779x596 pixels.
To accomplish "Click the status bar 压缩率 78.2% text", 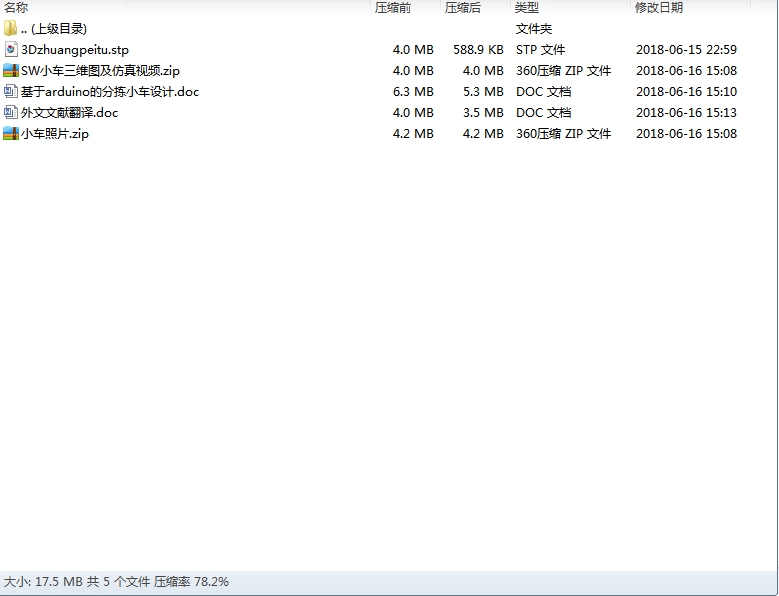I will [x=191, y=582].
